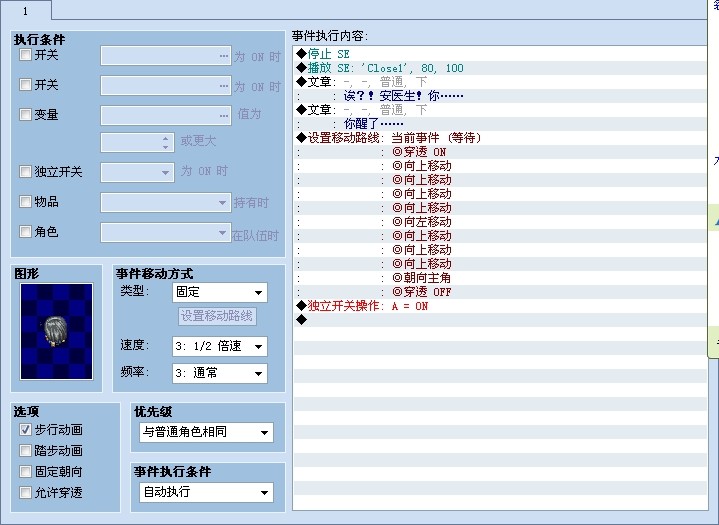Open the first switch selection field
This screenshot has height=525, width=719.
pos(166,55)
